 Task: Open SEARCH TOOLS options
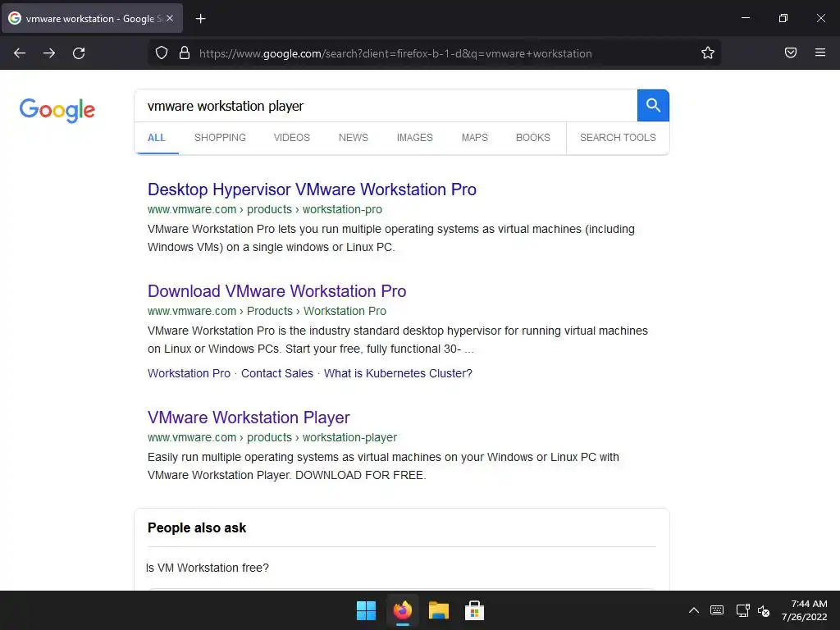pyautogui.click(x=618, y=138)
